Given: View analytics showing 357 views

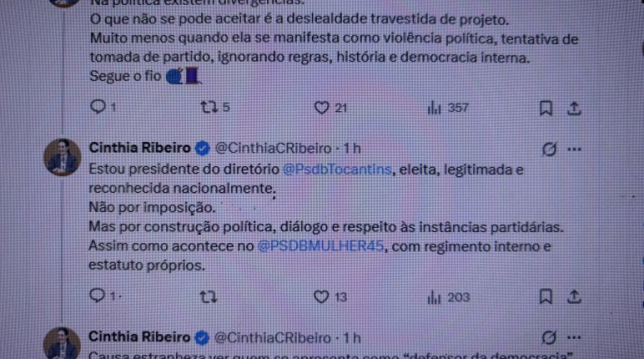Looking at the screenshot, I should (x=434, y=109).
